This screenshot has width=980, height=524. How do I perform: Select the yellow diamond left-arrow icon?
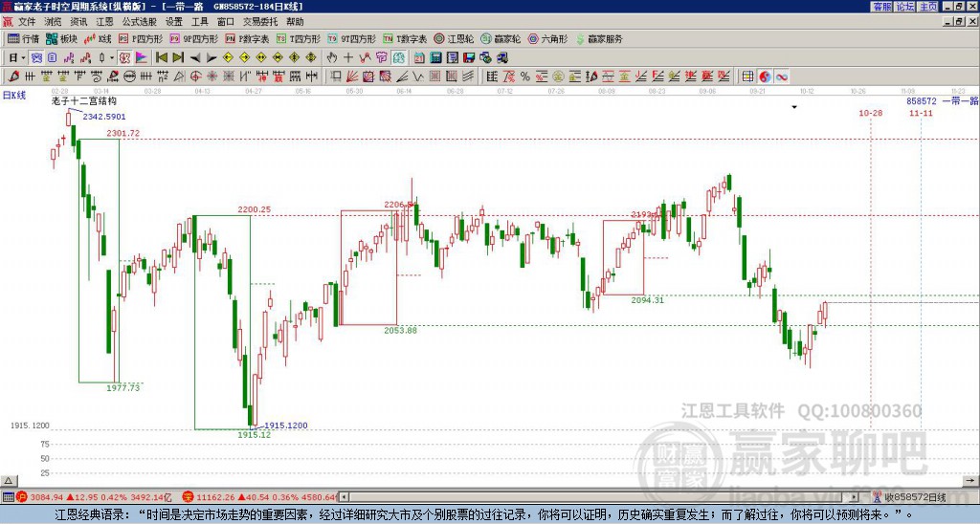tap(228, 58)
